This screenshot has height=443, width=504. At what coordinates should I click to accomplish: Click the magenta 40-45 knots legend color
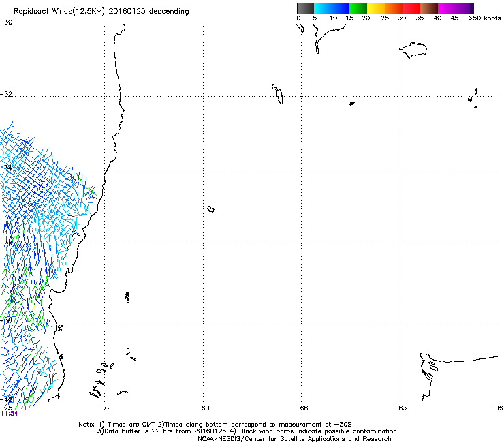tap(447, 8)
